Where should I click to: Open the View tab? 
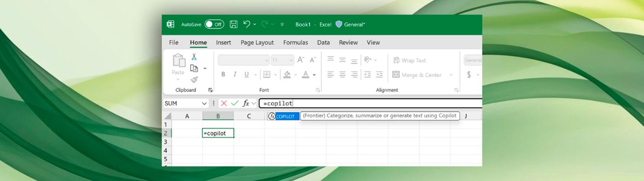[373, 43]
